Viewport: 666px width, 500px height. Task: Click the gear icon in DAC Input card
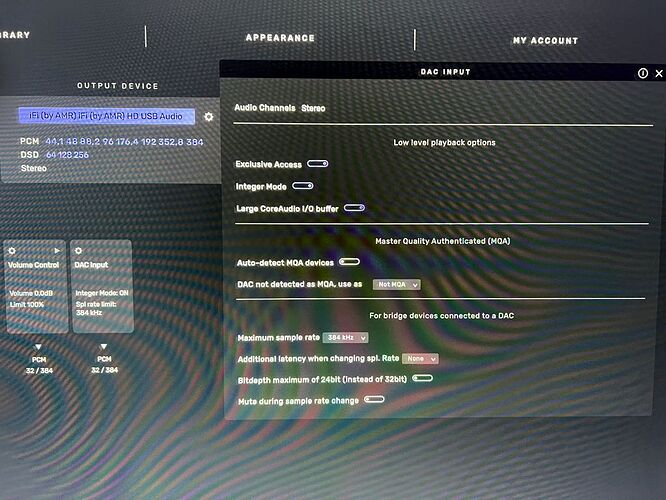[78, 251]
